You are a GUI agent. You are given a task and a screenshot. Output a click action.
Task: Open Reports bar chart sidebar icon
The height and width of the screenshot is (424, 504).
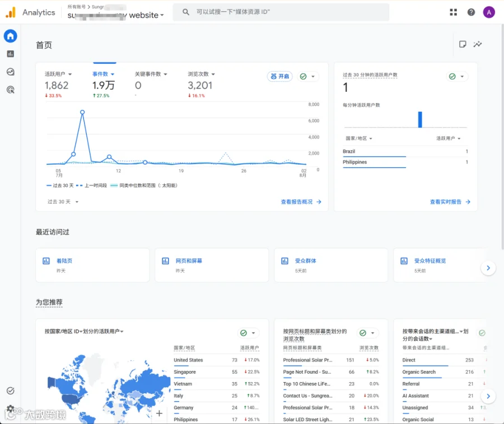click(10, 54)
